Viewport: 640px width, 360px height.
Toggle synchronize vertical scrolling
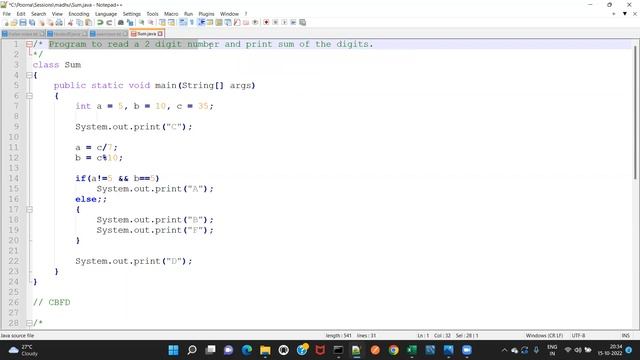point(162,22)
